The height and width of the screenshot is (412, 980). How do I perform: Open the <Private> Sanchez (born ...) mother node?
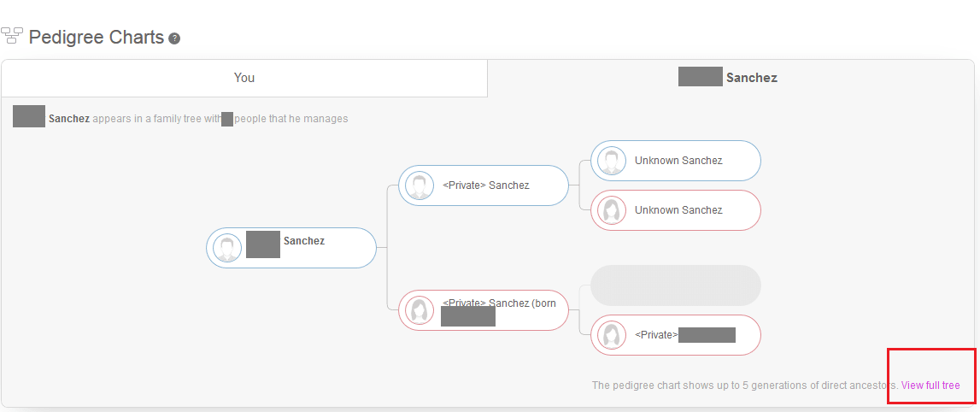click(x=484, y=310)
